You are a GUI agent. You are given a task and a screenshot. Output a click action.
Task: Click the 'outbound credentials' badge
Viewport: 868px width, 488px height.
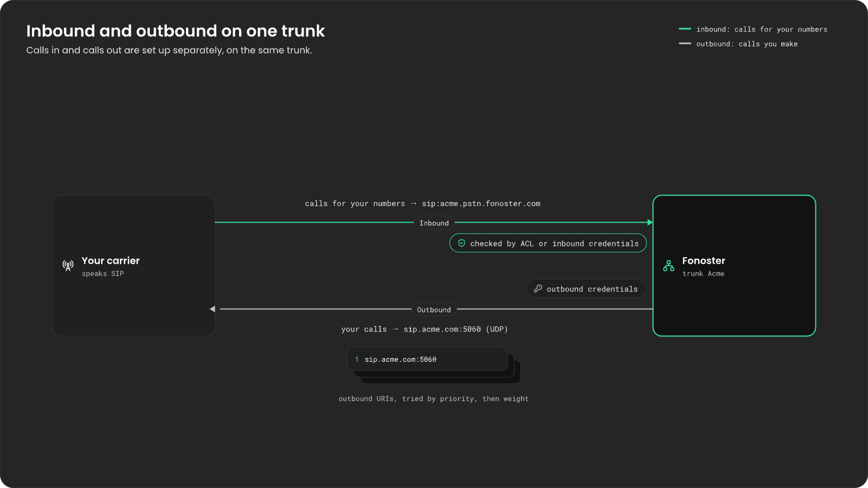pyautogui.click(x=586, y=289)
